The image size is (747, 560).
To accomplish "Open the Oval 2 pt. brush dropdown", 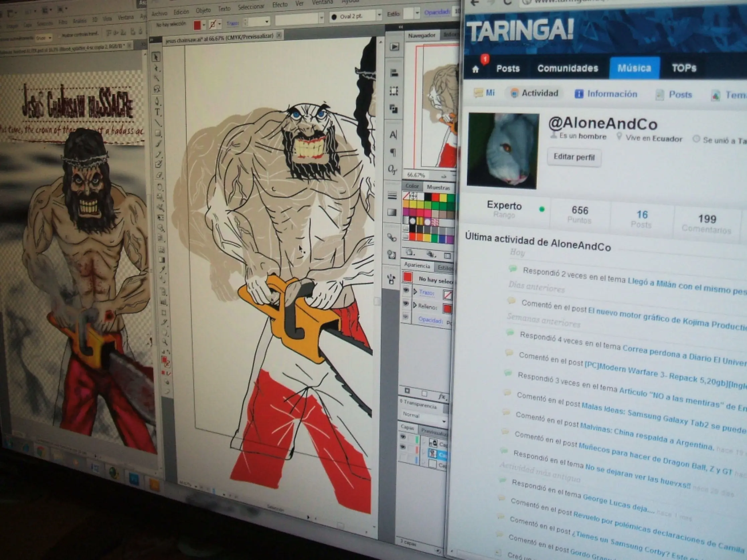I will click(x=379, y=14).
